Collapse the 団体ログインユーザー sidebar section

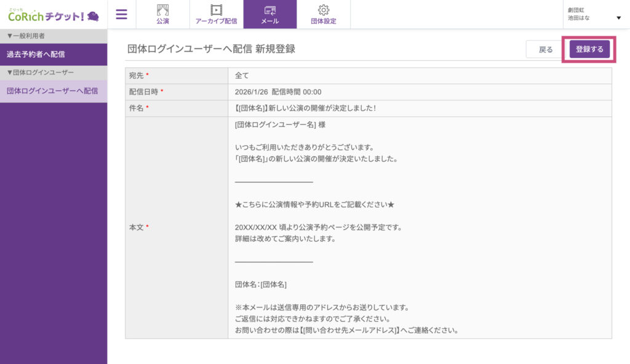tap(39, 73)
